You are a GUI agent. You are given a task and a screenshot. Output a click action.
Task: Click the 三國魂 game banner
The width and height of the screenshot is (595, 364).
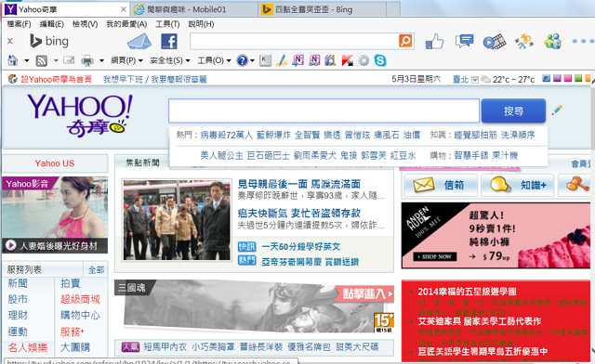coord(254,306)
